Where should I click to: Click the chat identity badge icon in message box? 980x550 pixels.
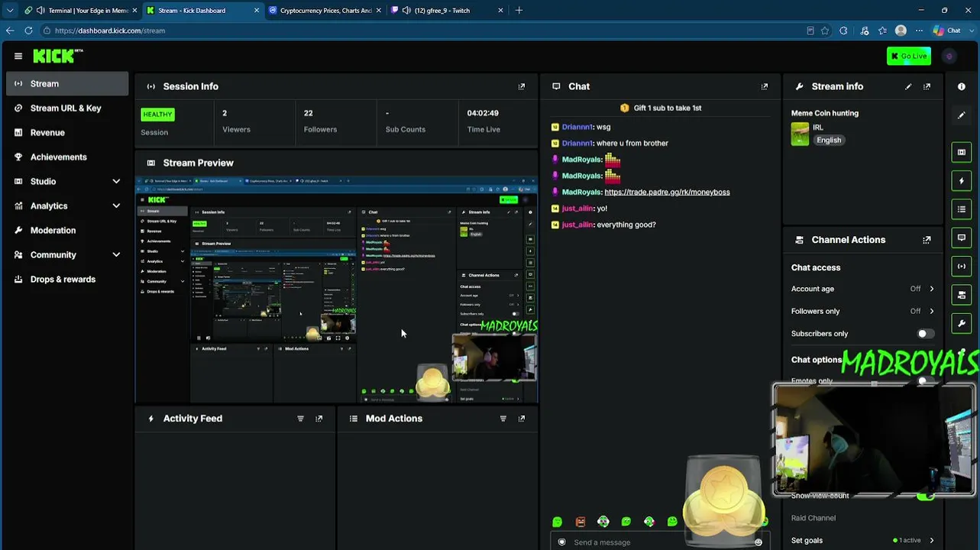point(562,542)
